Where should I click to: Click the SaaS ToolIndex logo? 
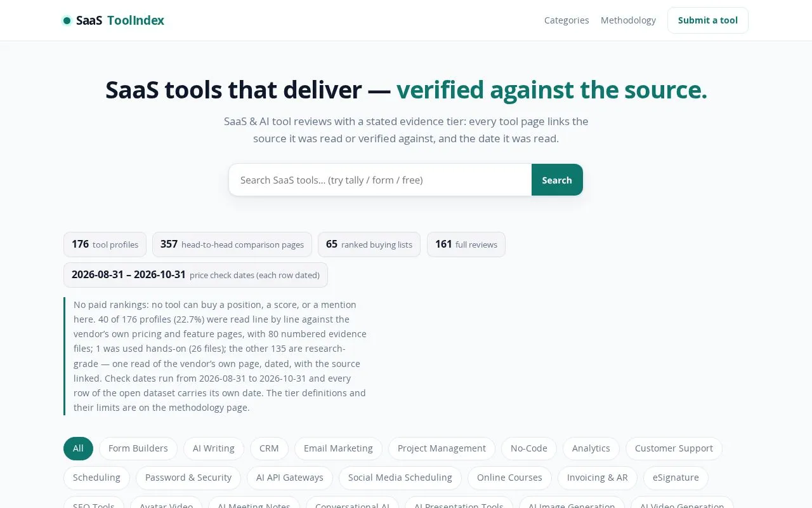pyautogui.click(x=114, y=20)
